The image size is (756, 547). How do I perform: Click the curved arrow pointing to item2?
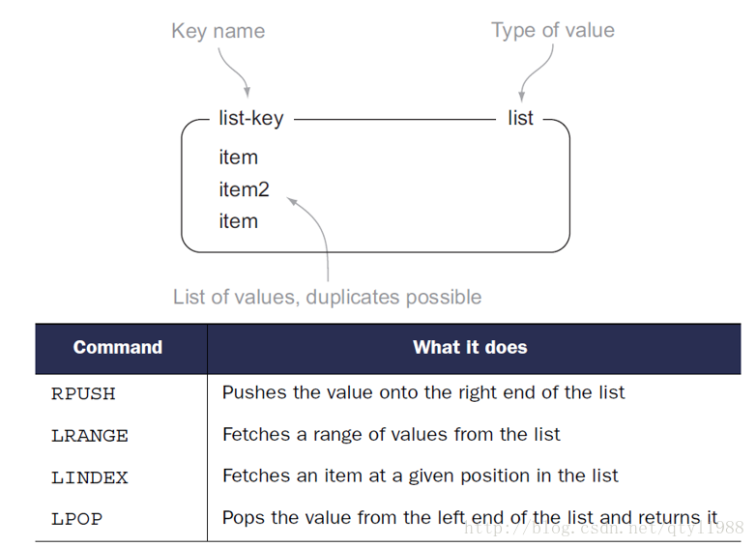tap(313, 236)
